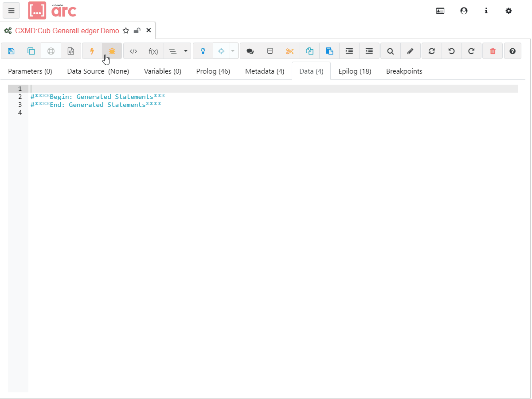Screen dimensions: 532x399
Task: Select the CXMD:Cub.GeneralLedger.Demo document tab
Action: [x=67, y=31]
